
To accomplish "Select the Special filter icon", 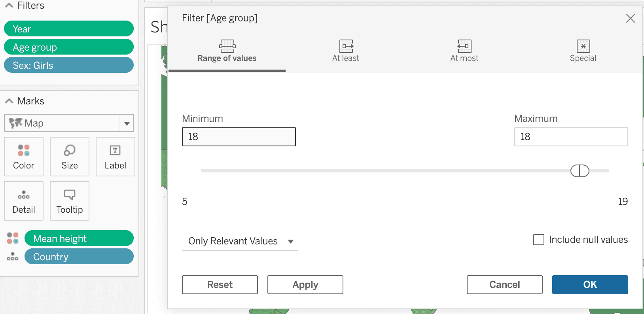I will pyautogui.click(x=583, y=46).
